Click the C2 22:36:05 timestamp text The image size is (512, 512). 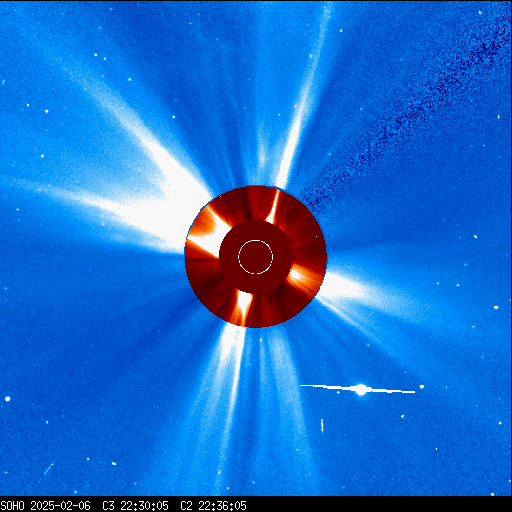coord(213,506)
